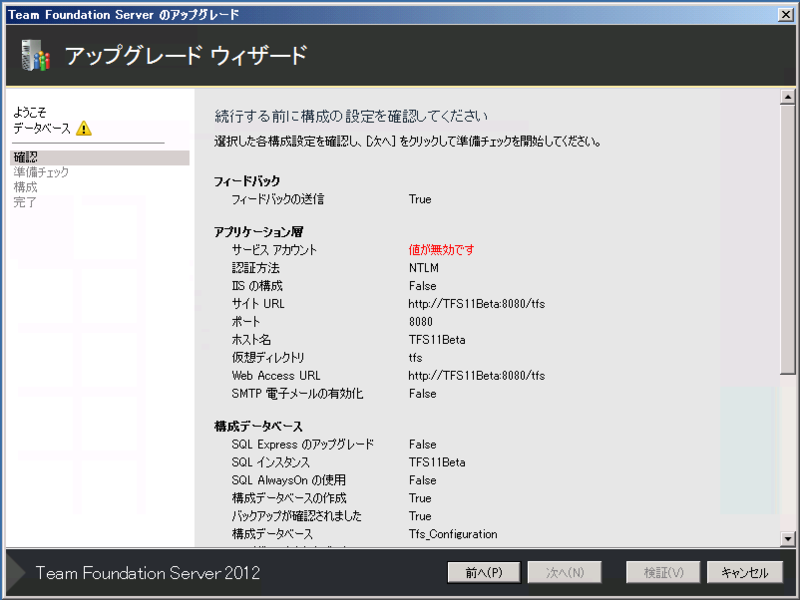The height and width of the screenshot is (600, 800).
Task: Click the NTLM authentication value
Action: (x=423, y=268)
